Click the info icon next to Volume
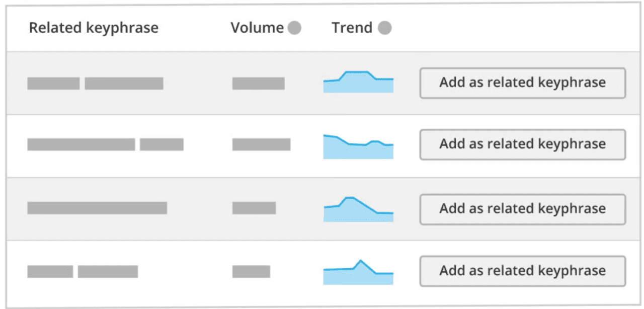 [294, 28]
